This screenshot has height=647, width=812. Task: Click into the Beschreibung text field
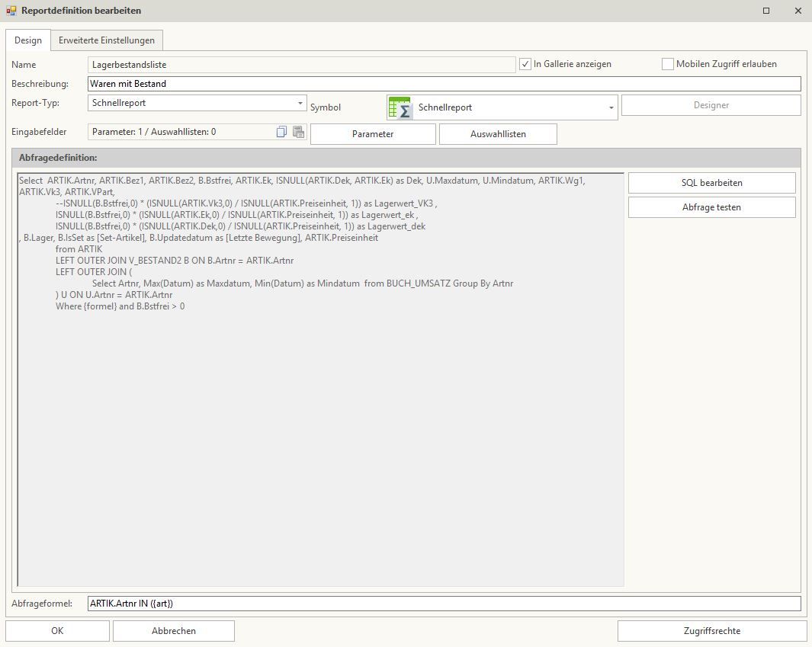pos(444,84)
